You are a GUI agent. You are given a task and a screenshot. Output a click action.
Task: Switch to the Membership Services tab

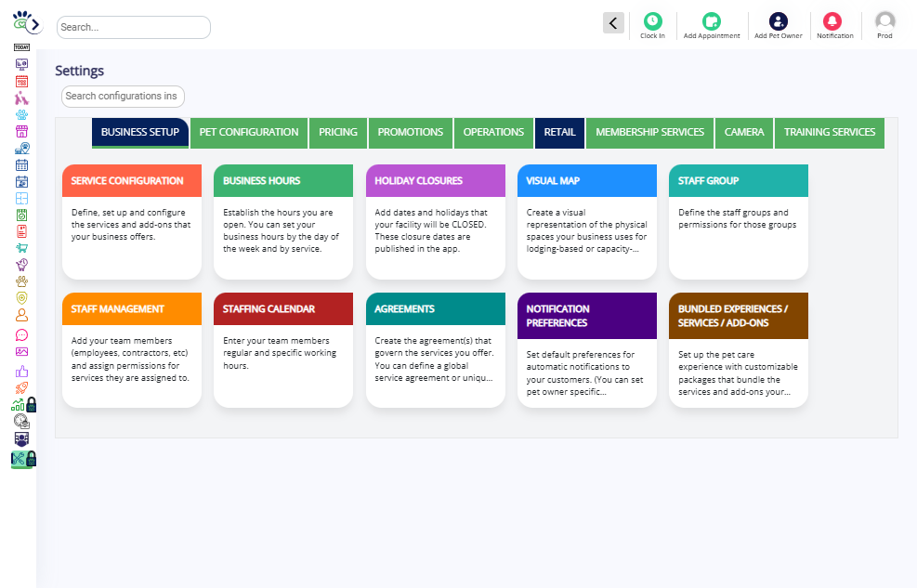[649, 133]
